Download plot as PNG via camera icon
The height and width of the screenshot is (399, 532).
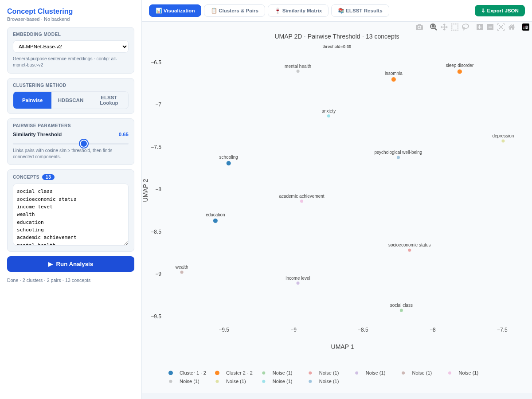[419, 27]
